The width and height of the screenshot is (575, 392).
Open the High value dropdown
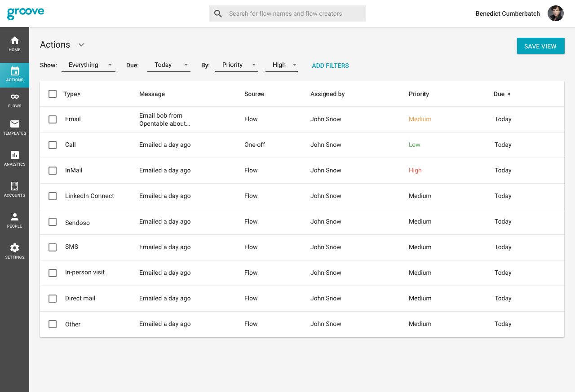tap(282, 65)
